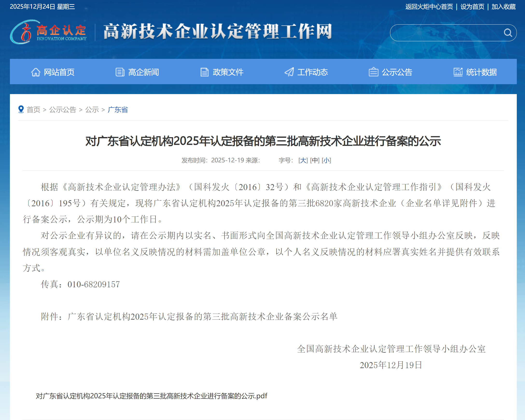Click inside the search input field
This screenshot has width=525, height=420.
(x=450, y=32)
